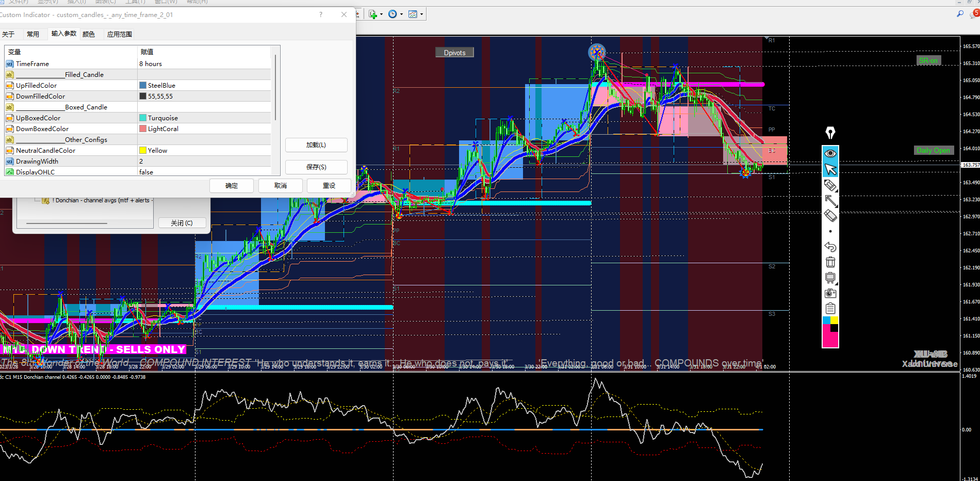This screenshot has height=481, width=980.
Task: Click the chart templates toolbar icon
Action: point(413,14)
